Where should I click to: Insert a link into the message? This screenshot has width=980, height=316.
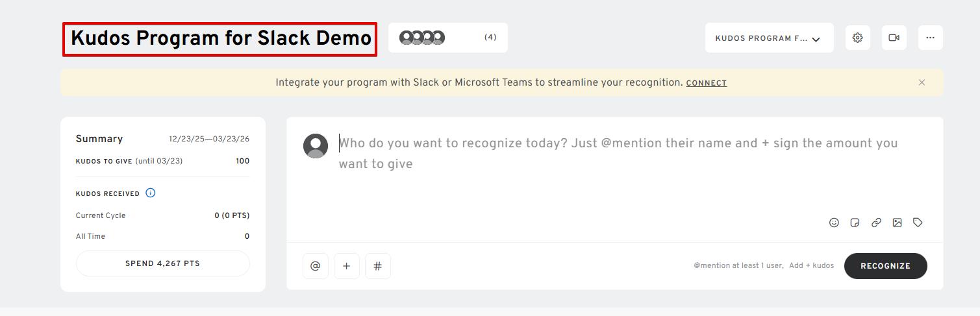tap(876, 223)
